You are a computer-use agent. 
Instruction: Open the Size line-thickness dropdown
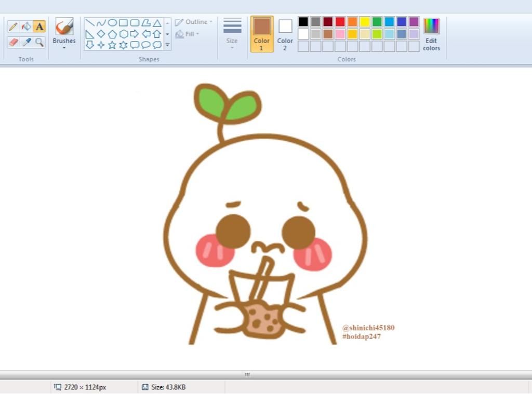pyautogui.click(x=232, y=34)
